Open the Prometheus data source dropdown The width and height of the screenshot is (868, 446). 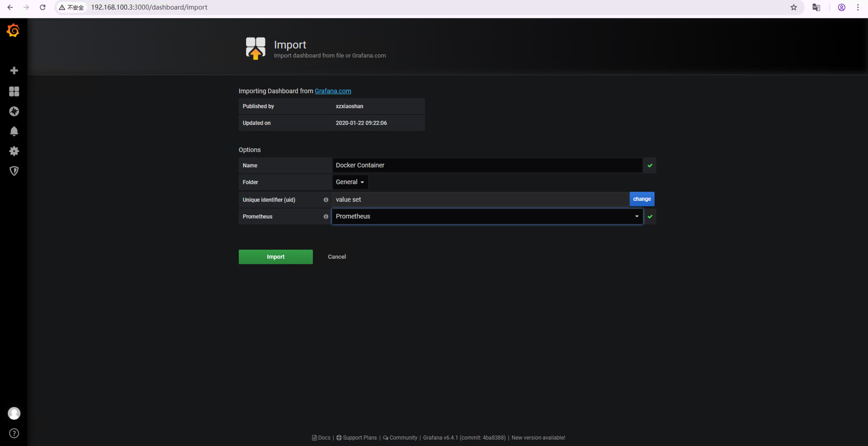click(x=487, y=217)
